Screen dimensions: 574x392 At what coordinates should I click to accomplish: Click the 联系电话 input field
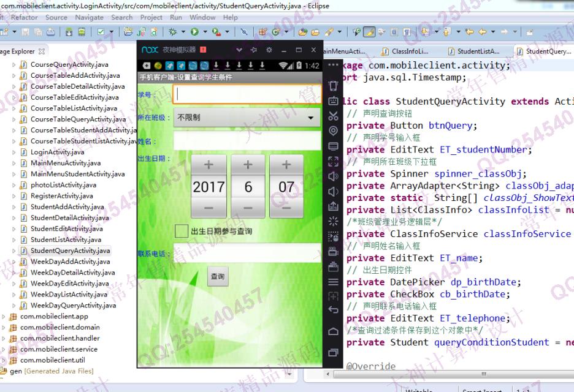point(247,253)
